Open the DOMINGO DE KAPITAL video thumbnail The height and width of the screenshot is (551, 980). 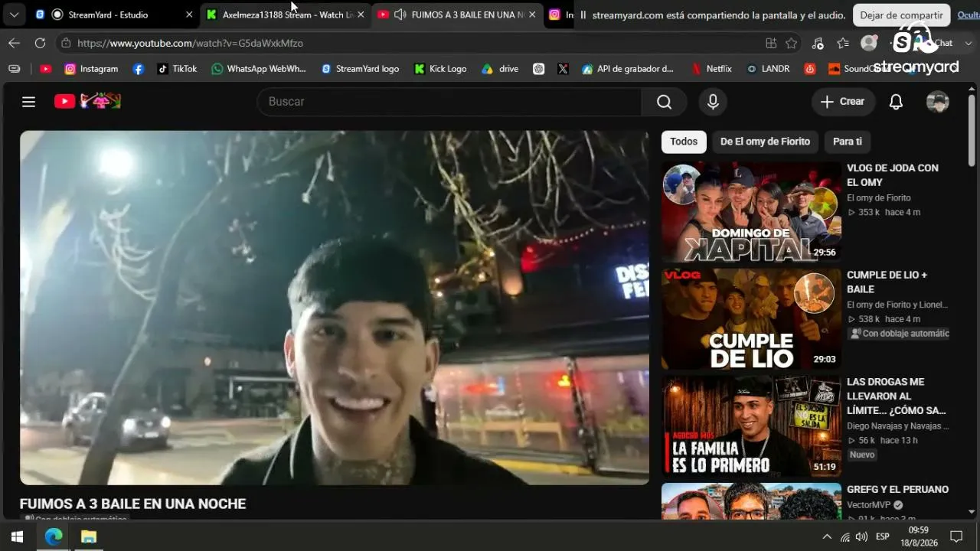751,212
